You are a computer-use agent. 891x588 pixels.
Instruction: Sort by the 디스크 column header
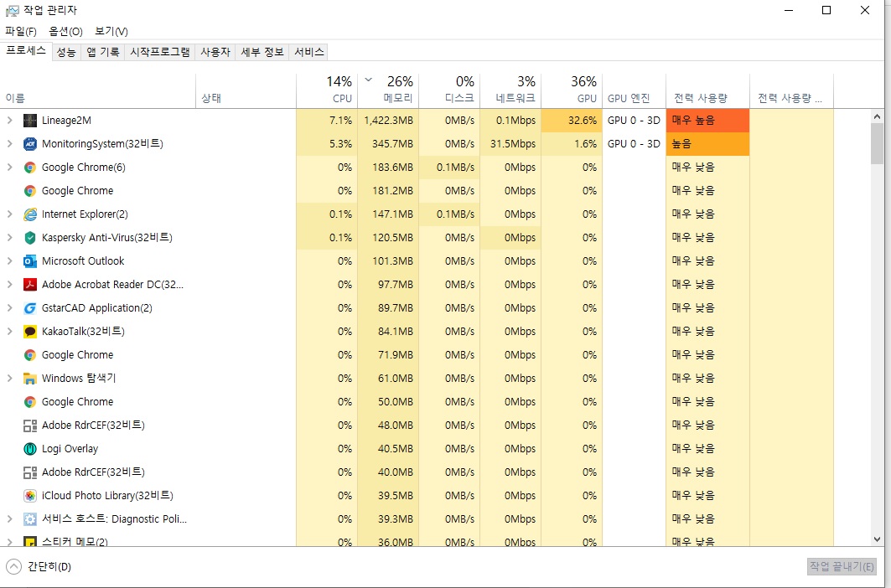pos(449,90)
